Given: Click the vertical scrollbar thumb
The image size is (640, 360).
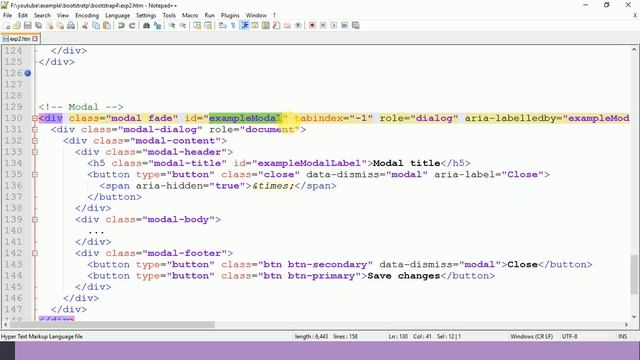Looking at the screenshot, I should point(633,274).
